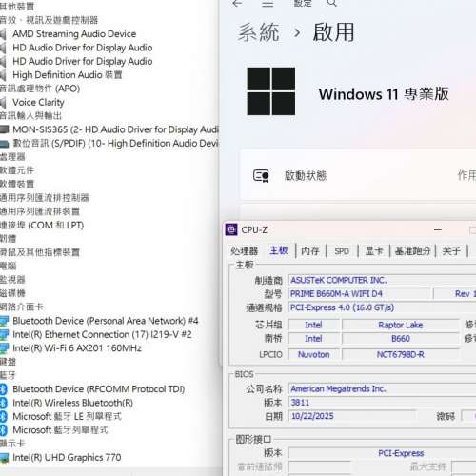Image resolution: width=476 pixels, height=476 pixels.
Task: Select the 連接埠 (COM 和 LPT) category
Action: click(42, 226)
